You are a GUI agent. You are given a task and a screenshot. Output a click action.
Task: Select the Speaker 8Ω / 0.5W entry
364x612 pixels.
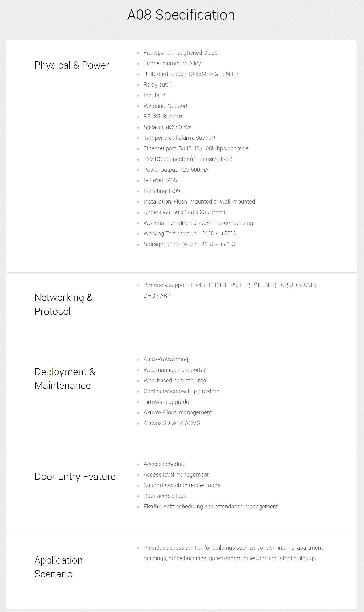pyautogui.click(x=167, y=127)
